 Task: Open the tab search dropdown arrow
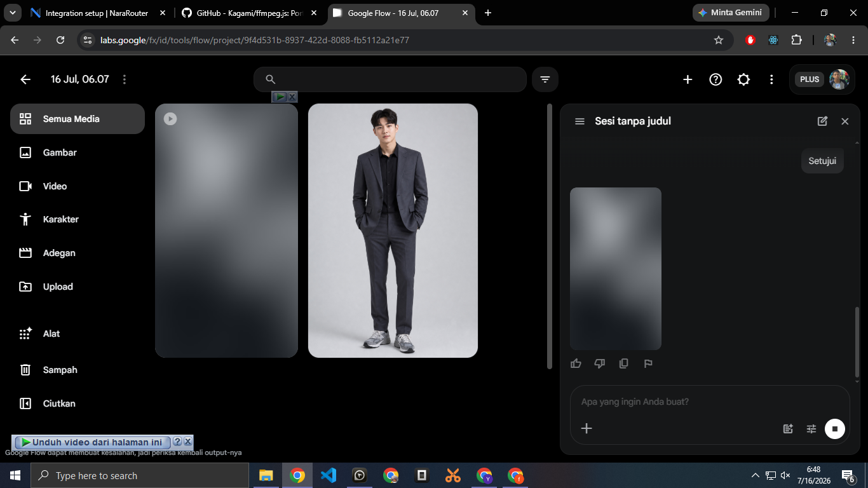tap(13, 13)
